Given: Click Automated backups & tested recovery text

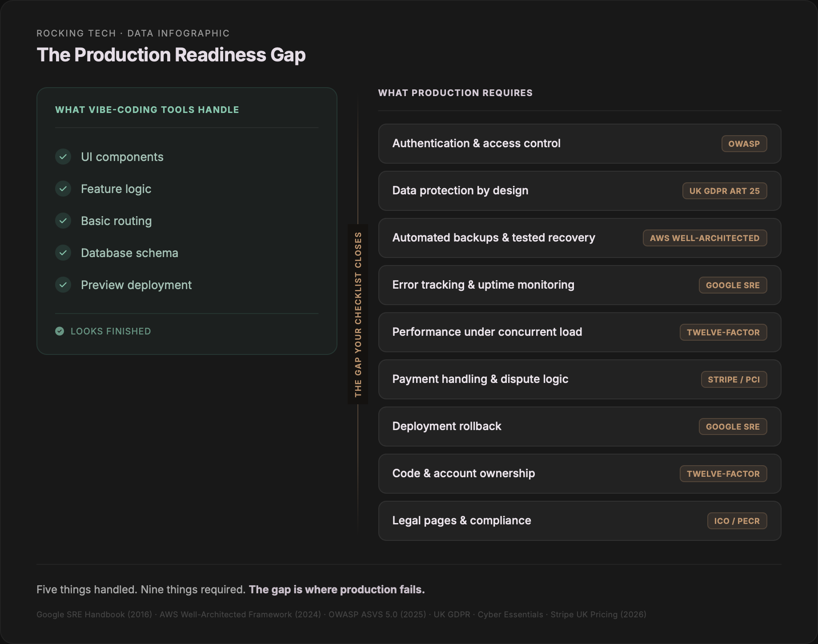Looking at the screenshot, I should (493, 237).
